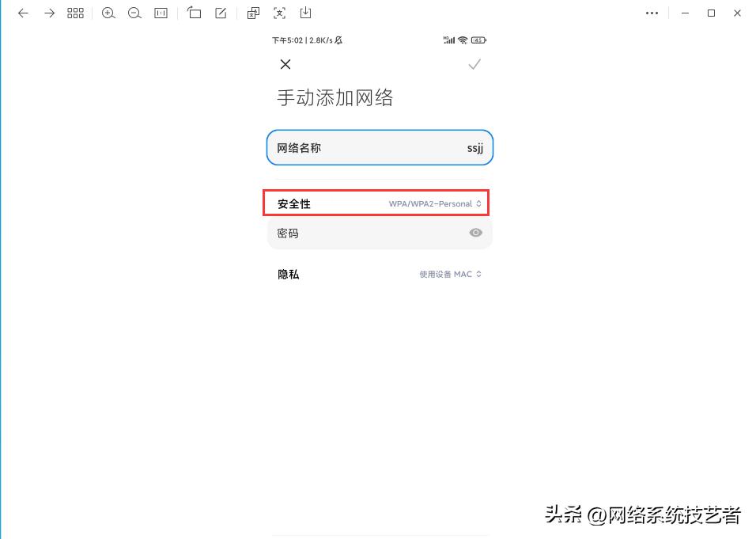Confirm with the checkmark button
The width and height of the screenshot is (756, 539).
coord(474,64)
